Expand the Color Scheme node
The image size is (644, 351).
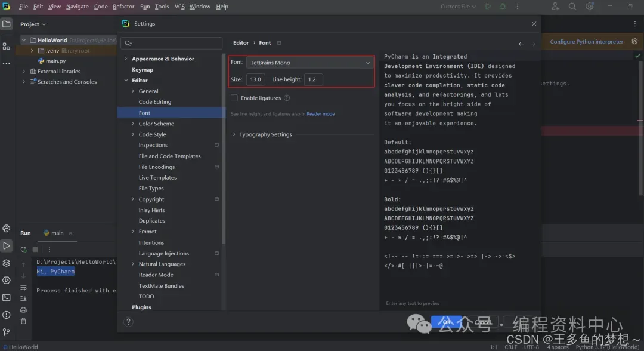click(132, 124)
